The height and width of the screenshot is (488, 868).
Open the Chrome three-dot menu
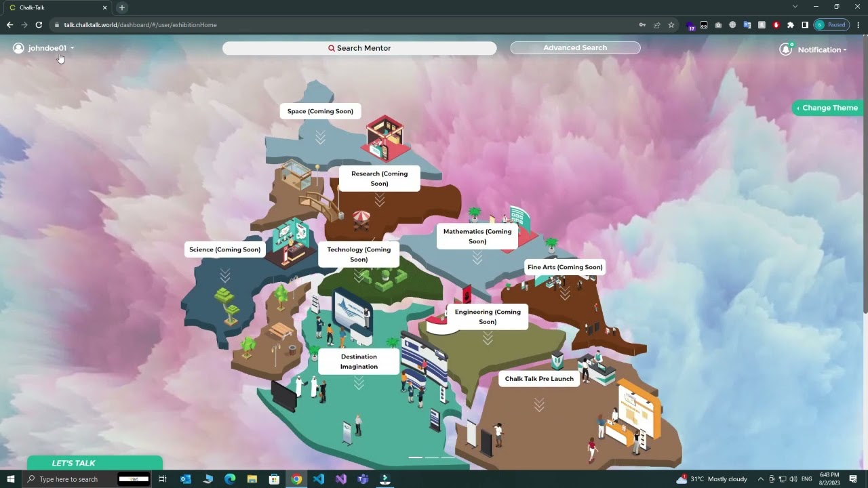point(858,25)
